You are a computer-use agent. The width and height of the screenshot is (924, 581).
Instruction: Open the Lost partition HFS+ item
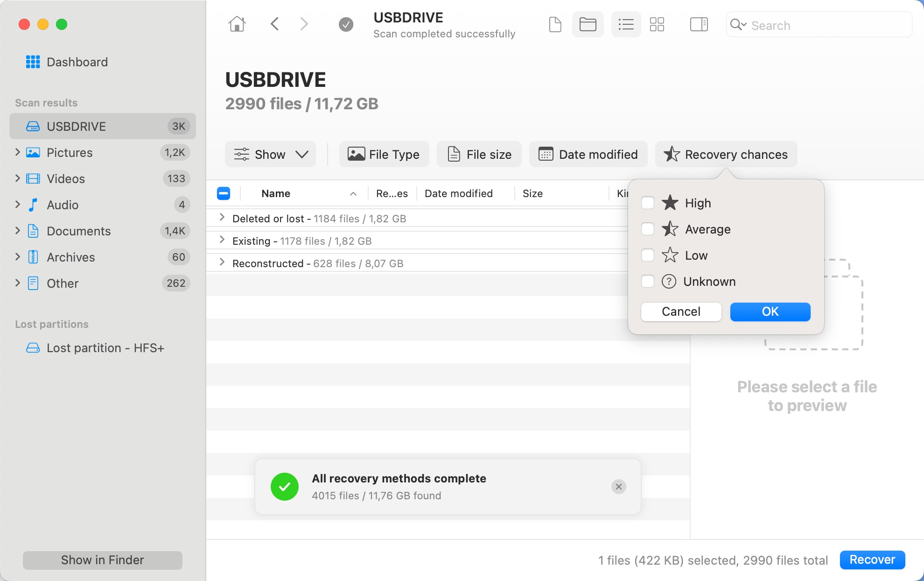(103, 347)
